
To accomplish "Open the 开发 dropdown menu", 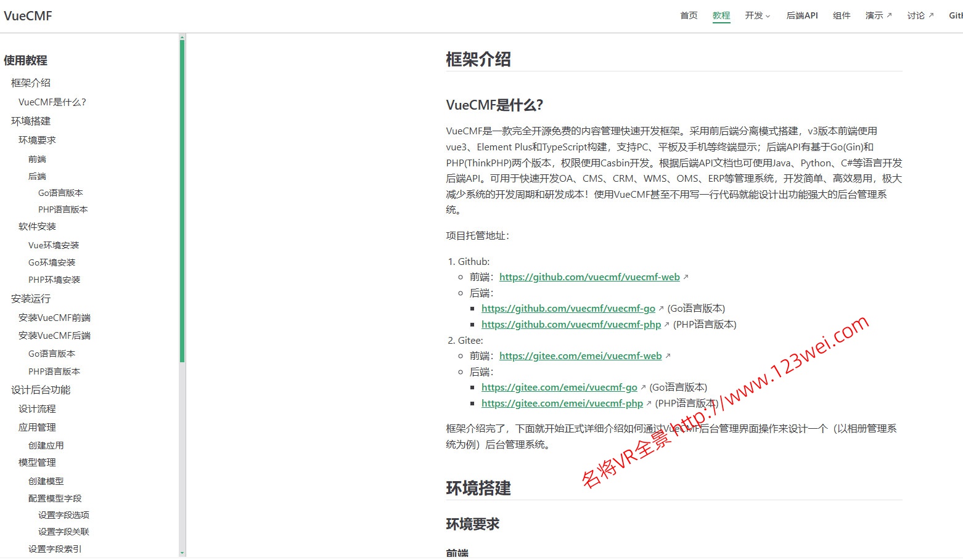I will pyautogui.click(x=757, y=15).
